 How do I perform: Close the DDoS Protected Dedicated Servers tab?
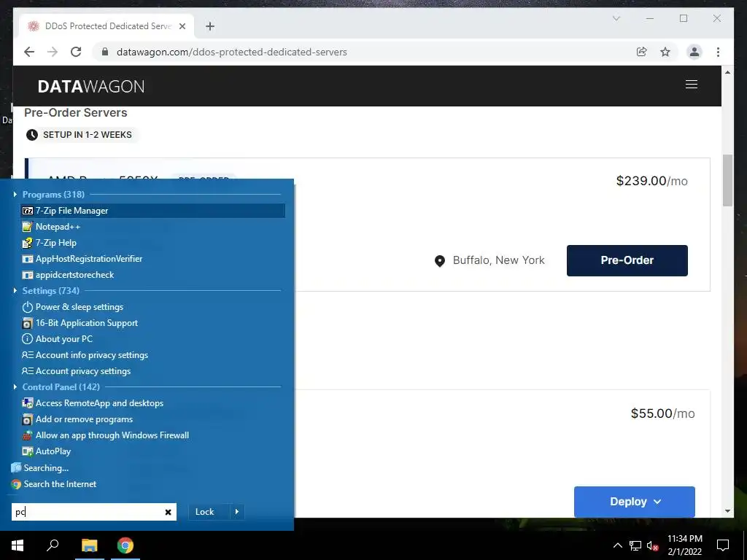[182, 26]
